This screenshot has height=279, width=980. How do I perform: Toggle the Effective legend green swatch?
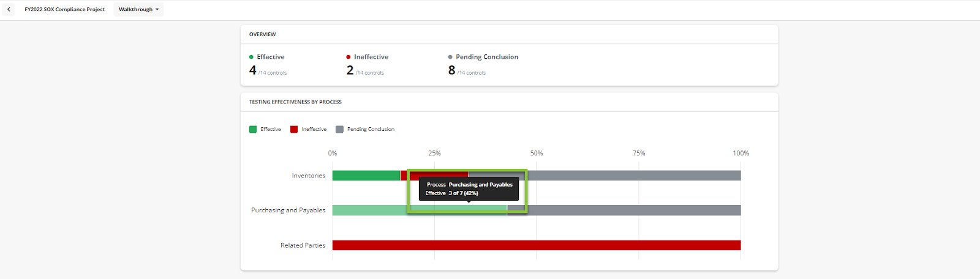pyautogui.click(x=253, y=129)
